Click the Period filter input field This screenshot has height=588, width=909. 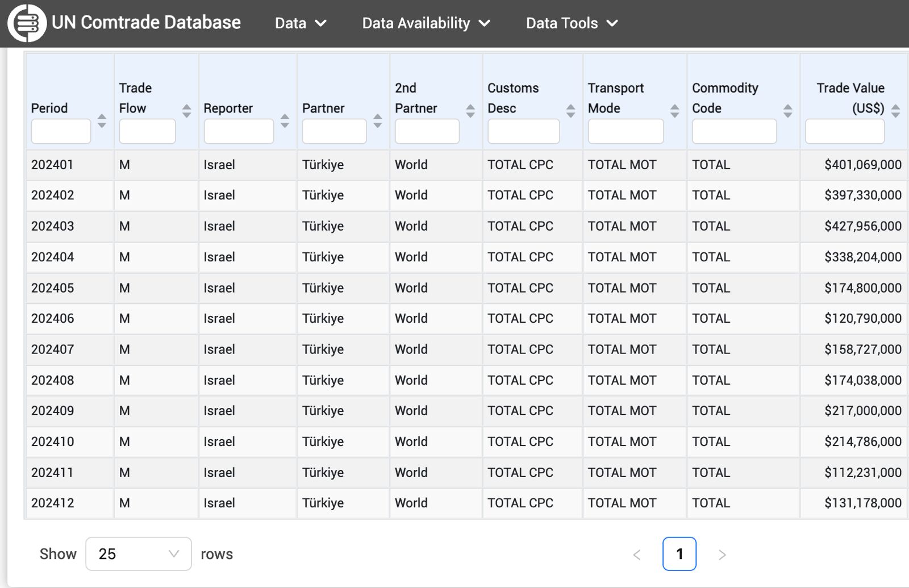[61, 132]
